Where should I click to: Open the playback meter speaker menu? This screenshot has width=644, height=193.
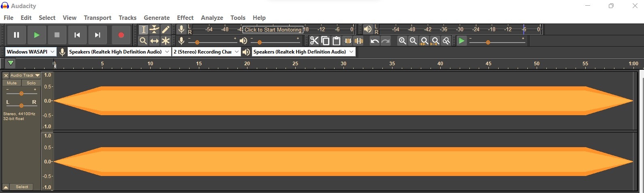(368, 29)
